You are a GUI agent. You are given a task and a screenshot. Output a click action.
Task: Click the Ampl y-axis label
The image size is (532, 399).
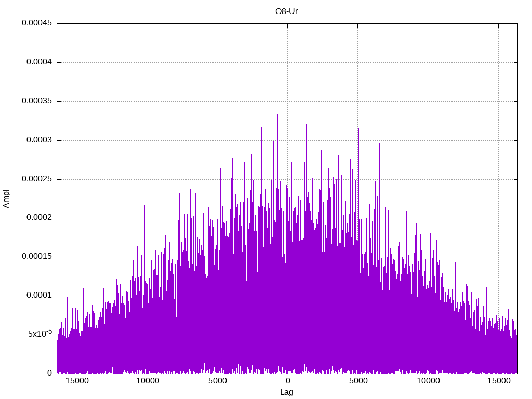coord(6,199)
